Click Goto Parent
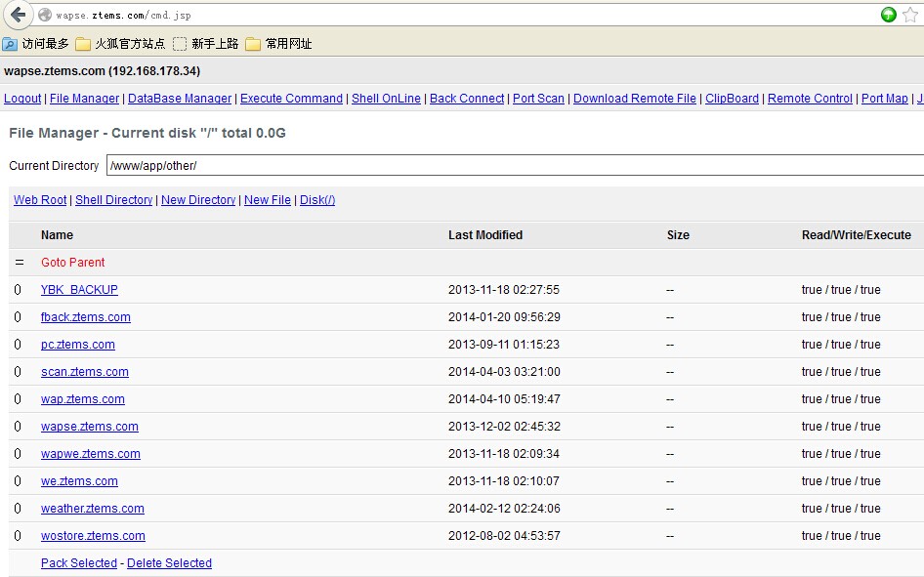 (72, 262)
